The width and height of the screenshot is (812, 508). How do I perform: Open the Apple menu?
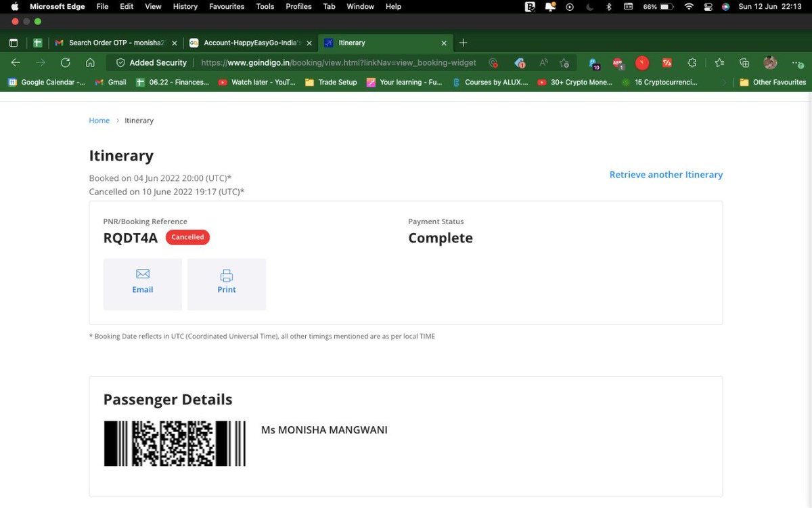pos(14,7)
